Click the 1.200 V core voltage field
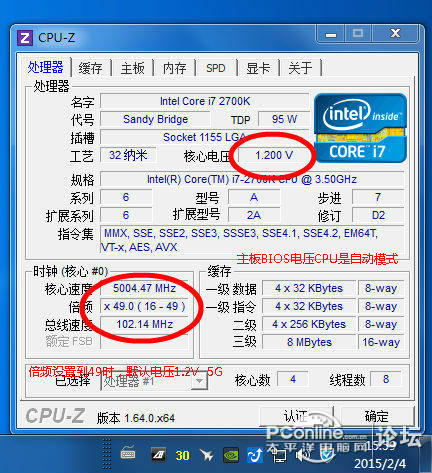 (x=274, y=155)
